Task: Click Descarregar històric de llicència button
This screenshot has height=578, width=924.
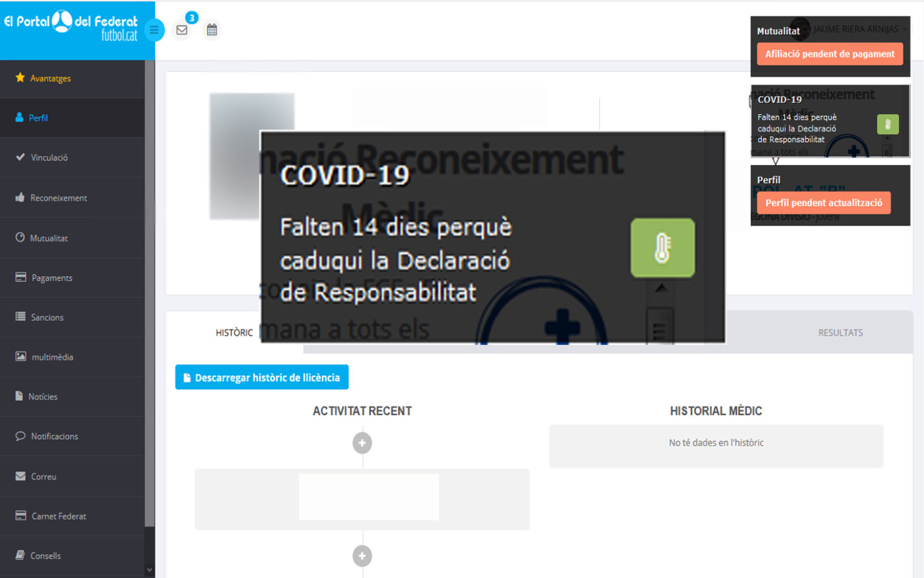Action: (261, 377)
